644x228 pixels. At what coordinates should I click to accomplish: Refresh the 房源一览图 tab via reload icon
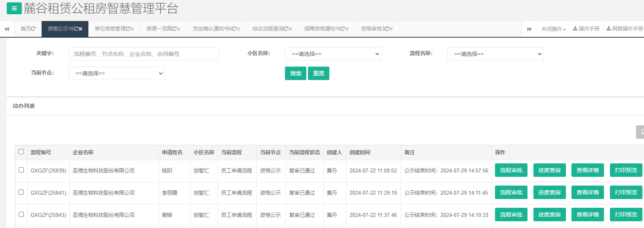click(174, 29)
